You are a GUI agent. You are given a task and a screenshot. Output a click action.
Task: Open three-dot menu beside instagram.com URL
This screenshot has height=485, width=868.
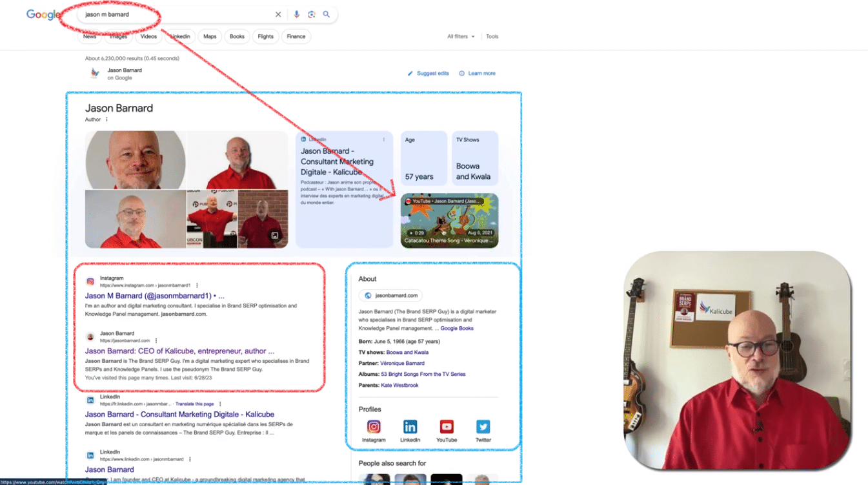197,285
